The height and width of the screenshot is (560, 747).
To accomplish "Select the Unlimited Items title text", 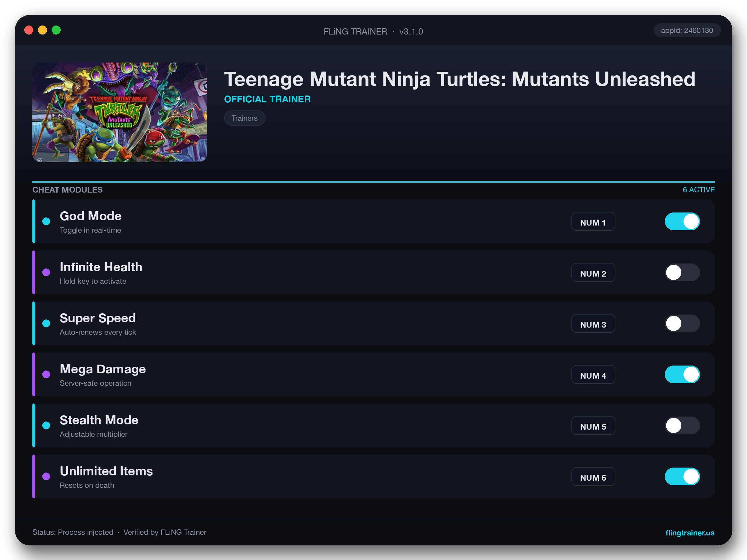I will 106,471.
